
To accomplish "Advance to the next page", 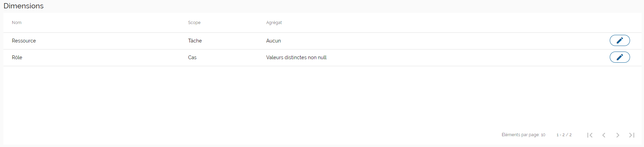I will pos(618,135).
